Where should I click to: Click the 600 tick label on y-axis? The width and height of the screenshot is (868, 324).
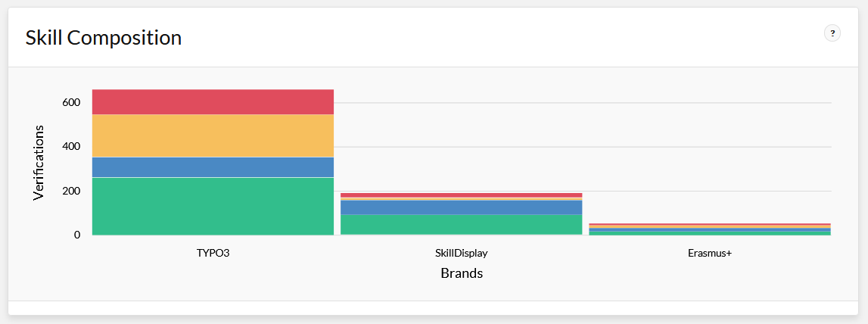(x=71, y=102)
